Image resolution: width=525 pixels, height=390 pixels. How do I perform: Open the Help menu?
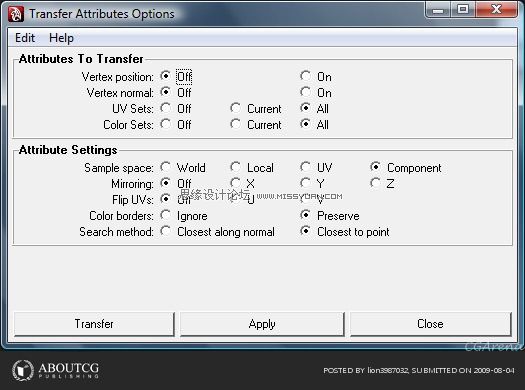[x=61, y=38]
